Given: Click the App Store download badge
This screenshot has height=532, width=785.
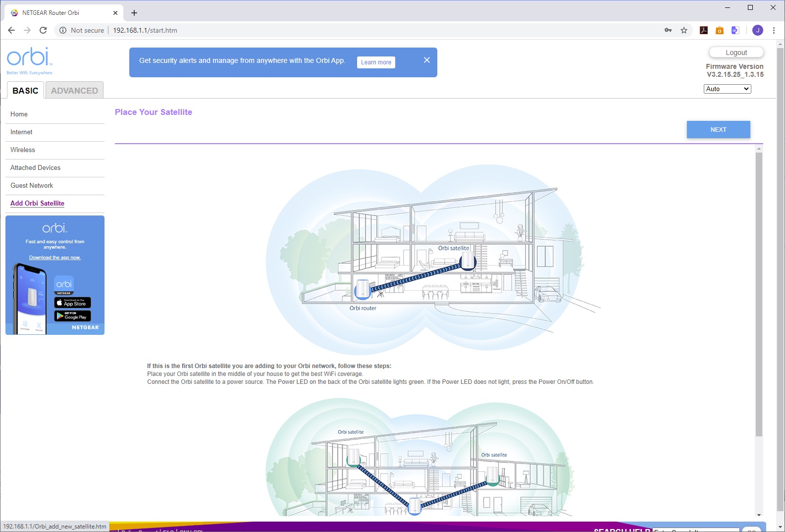Looking at the screenshot, I should pyautogui.click(x=73, y=303).
